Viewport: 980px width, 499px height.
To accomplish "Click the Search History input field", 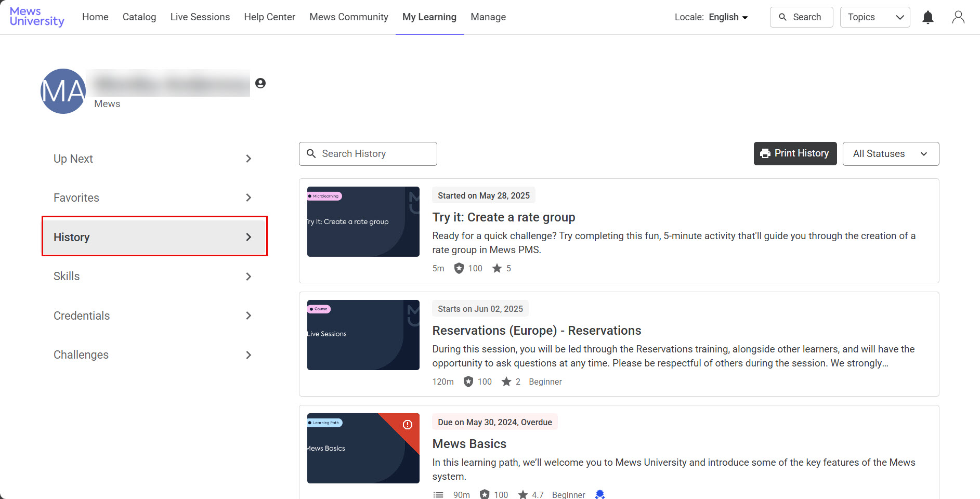I will pyautogui.click(x=368, y=154).
